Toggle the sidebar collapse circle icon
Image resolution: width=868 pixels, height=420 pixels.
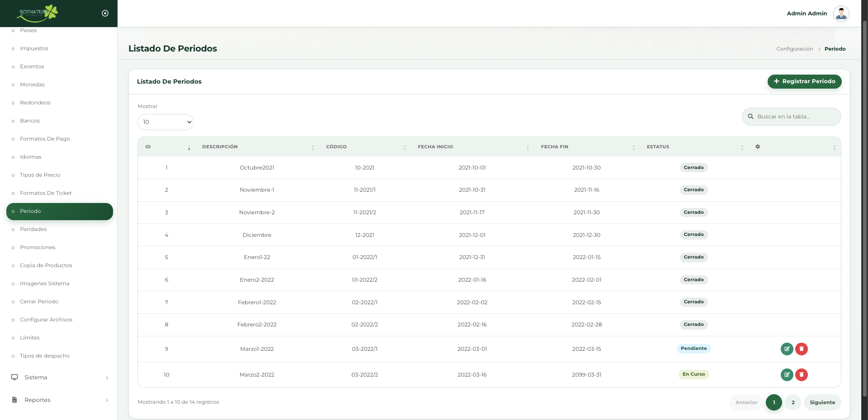click(105, 13)
